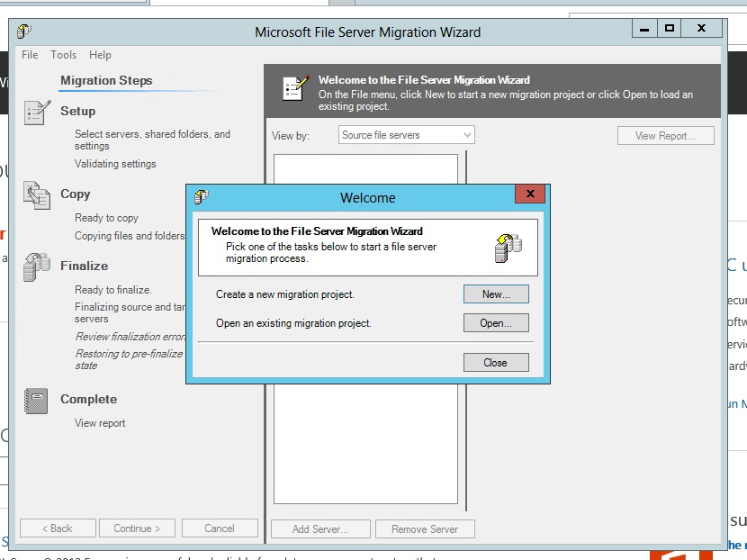Close the Migration Wizard main window
747x560 pixels.
pos(702,29)
